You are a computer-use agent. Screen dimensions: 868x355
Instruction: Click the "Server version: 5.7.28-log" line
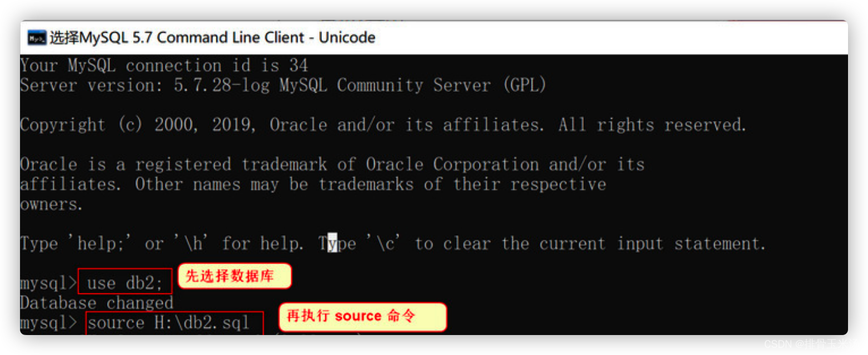pyautogui.click(x=283, y=85)
